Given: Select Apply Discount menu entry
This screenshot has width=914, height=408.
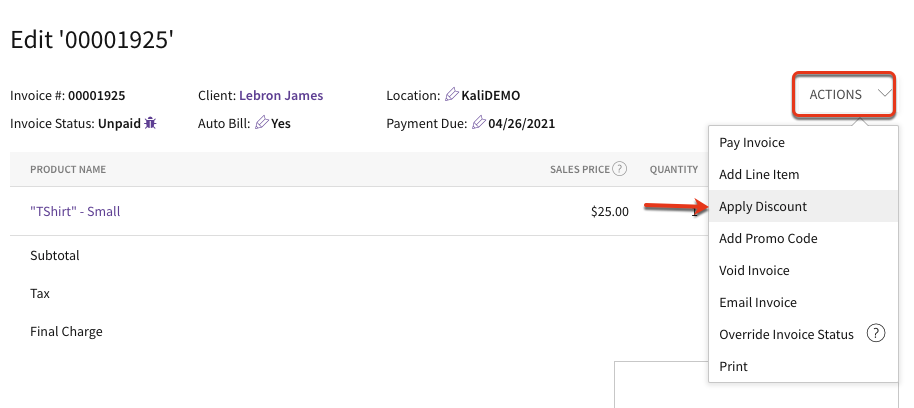Looking at the screenshot, I should pyautogui.click(x=763, y=207).
